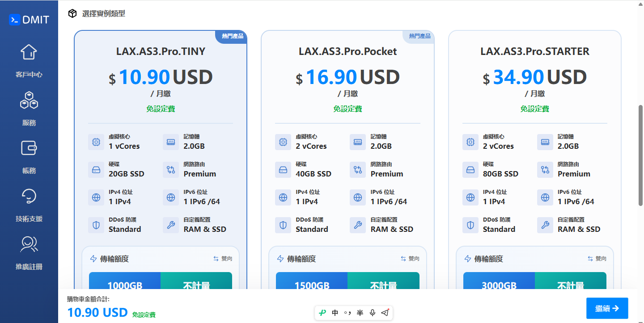The image size is (644, 323).
Task: Click the $34.90 USD price
Action: coord(535,77)
